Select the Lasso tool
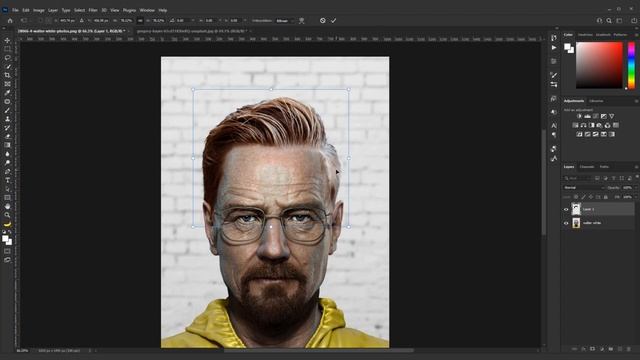 tap(7, 58)
